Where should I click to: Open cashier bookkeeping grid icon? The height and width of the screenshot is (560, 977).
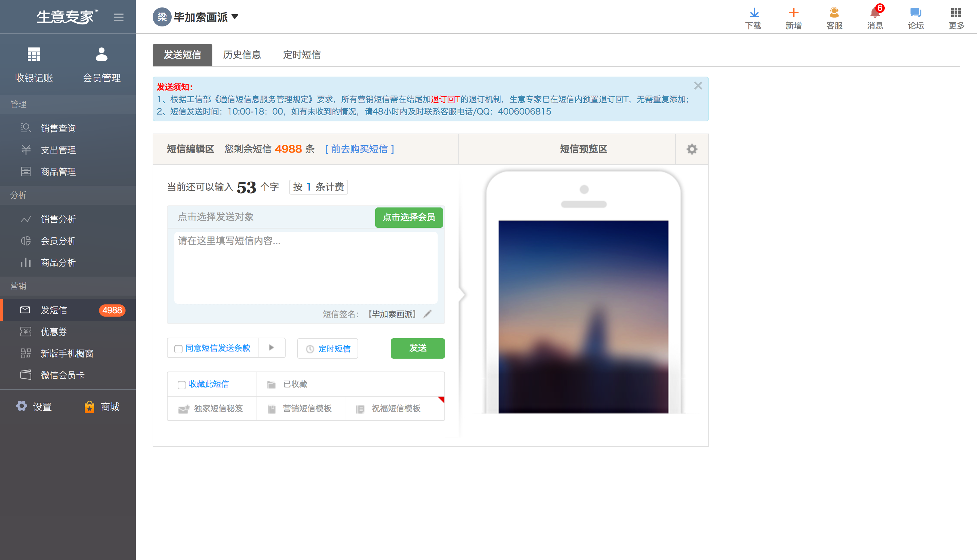pos(34,55)
